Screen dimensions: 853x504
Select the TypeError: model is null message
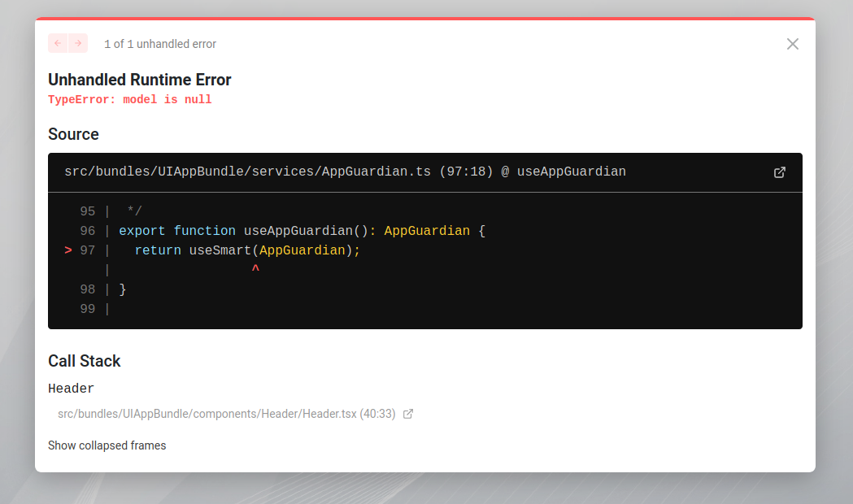pyautogui.click(x=130, y=99)
